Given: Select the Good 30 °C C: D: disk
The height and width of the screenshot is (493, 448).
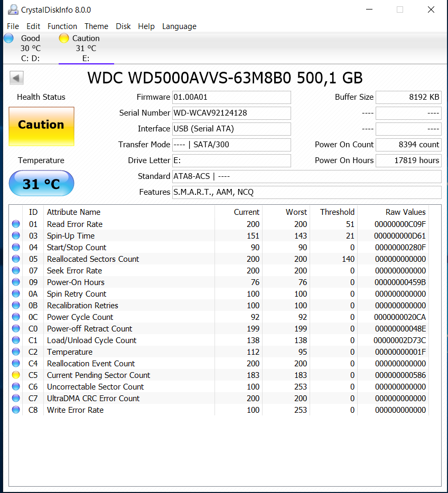Looking at the screenshot, I should coord(31,48).
